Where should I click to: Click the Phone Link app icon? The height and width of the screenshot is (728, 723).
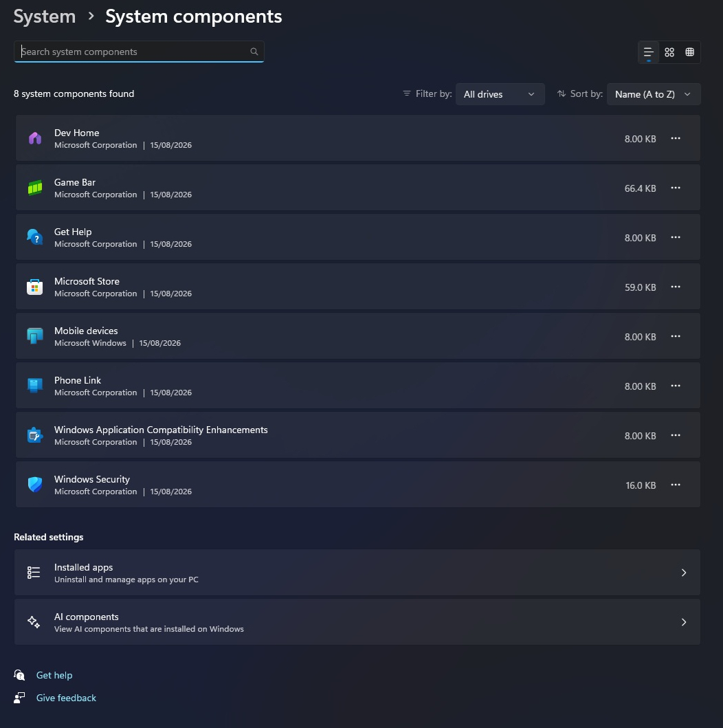(35, 386)
